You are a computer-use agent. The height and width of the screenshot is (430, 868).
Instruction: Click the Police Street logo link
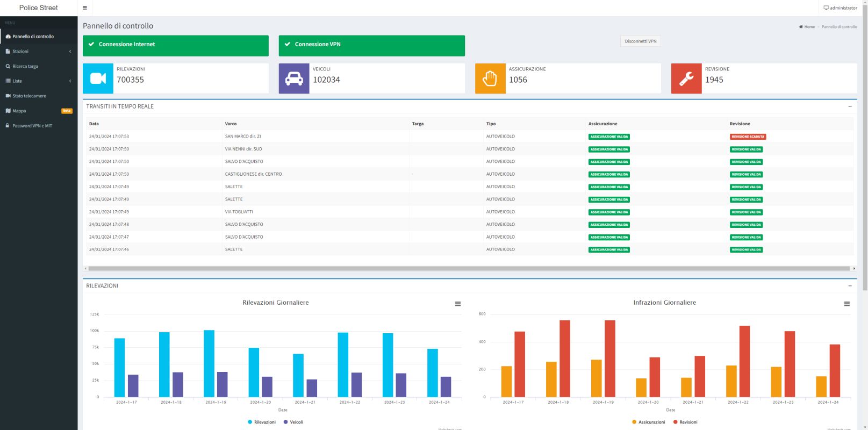[39, 8]
